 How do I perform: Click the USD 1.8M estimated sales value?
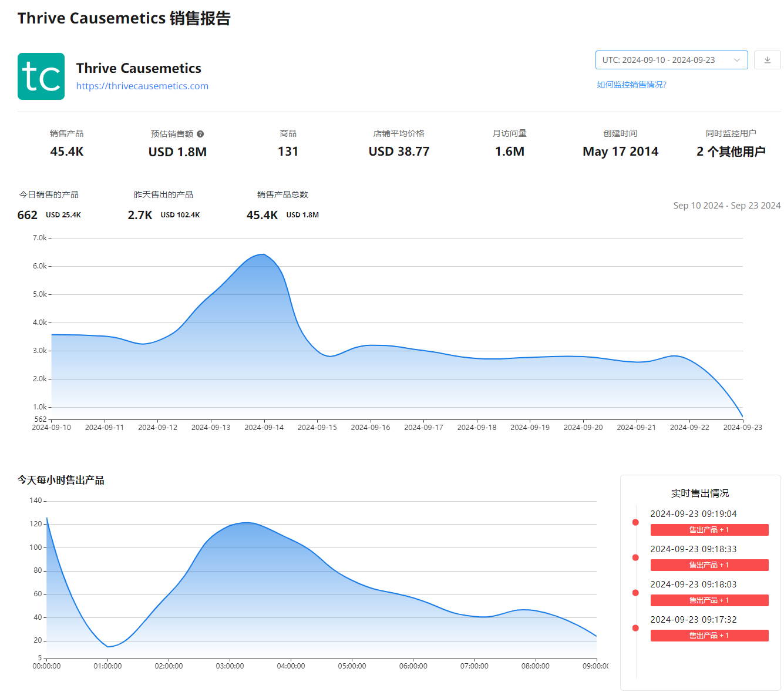click(x=177, y=152)
